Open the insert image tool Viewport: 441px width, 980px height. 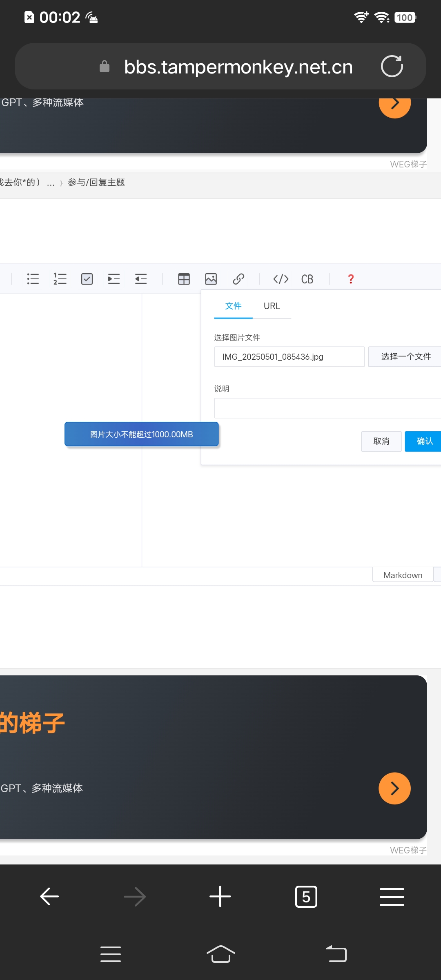click(211, 279)
